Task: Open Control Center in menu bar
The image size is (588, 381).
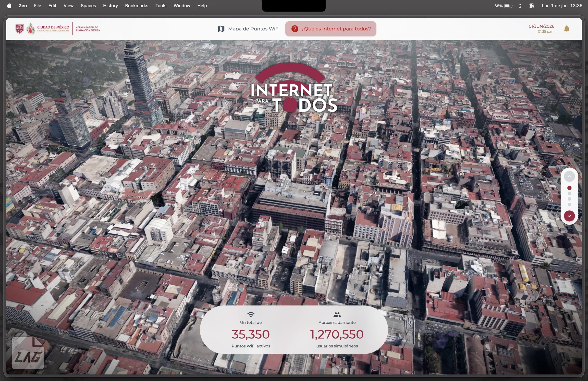Action: tap(532, 6)
